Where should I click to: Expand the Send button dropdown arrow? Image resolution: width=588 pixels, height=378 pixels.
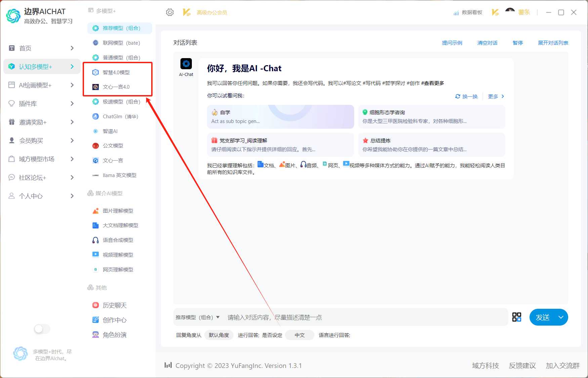[561, 317]
